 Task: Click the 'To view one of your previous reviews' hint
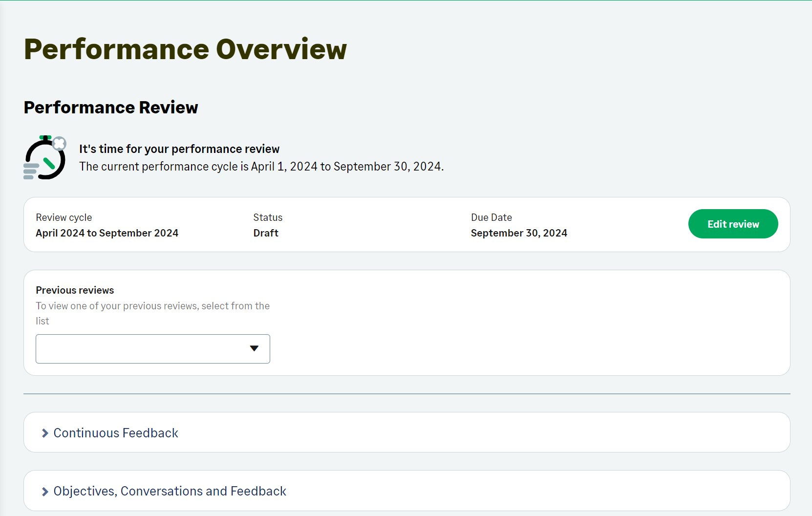(152, 306)
